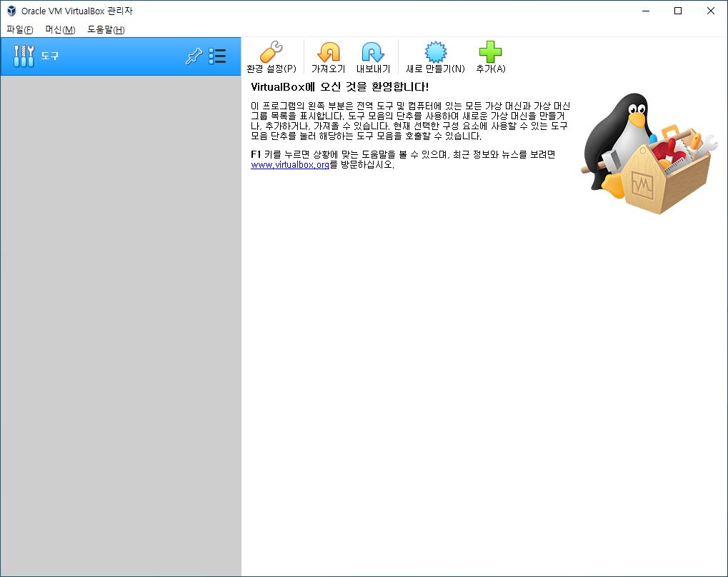Open the list menu icon beside 도구
728x577 pixels.
(217, 56)
